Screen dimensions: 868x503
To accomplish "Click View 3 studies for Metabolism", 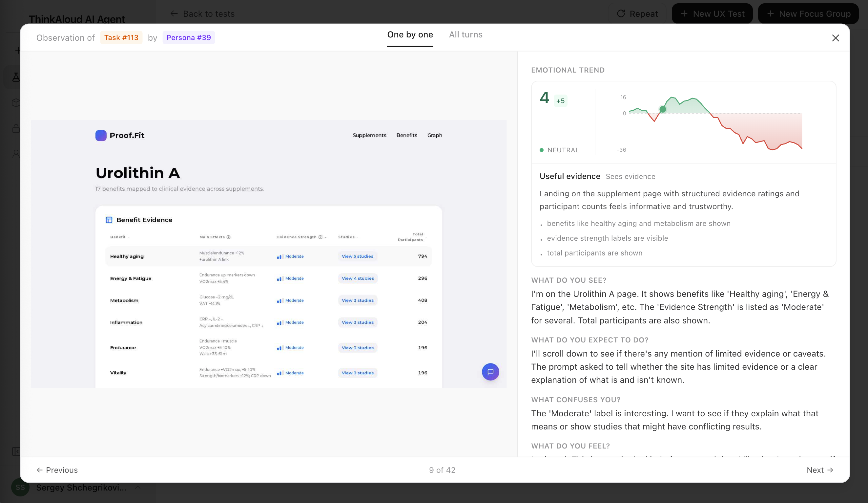I will click(358, 301).
